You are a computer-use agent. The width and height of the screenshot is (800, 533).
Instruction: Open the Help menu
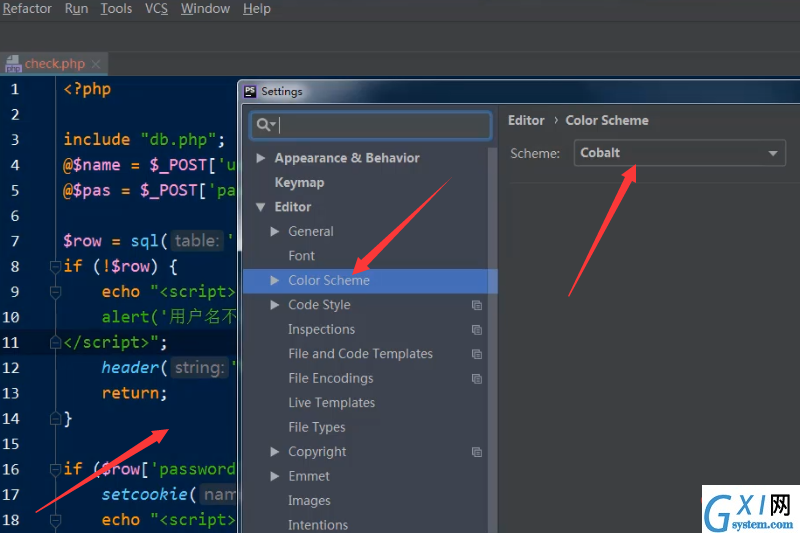(257, 9)
